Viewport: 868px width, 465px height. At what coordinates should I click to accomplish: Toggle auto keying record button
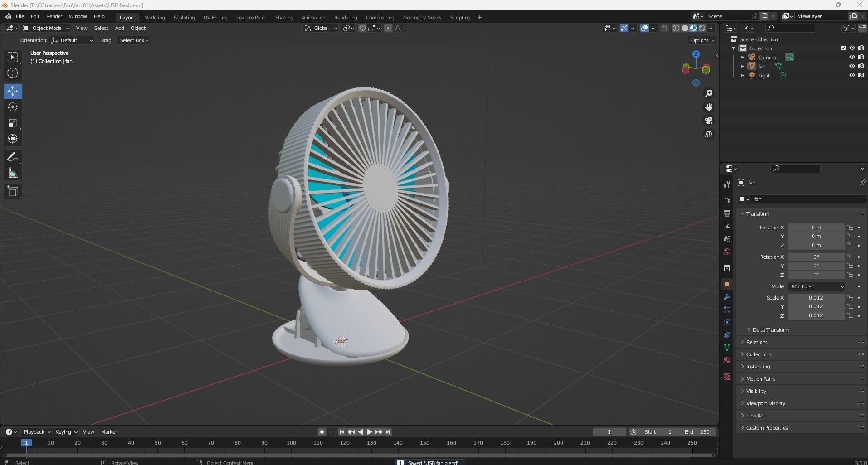[322, 432]
